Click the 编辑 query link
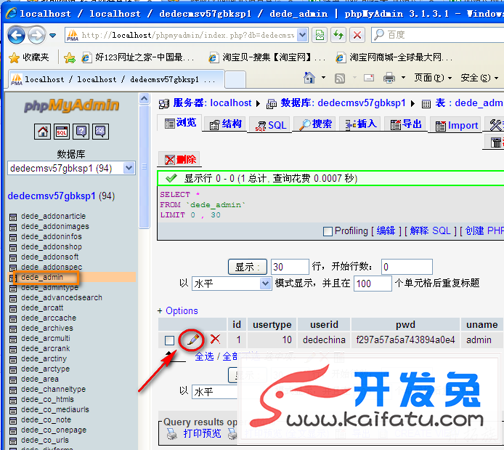The image size is (504, 450). coord(386,231)
